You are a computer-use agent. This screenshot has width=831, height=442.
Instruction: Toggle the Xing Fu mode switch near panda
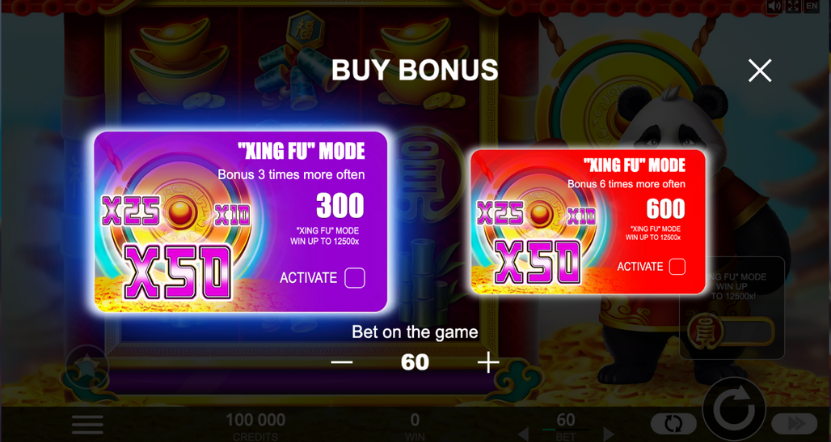[x=731, y=332]
